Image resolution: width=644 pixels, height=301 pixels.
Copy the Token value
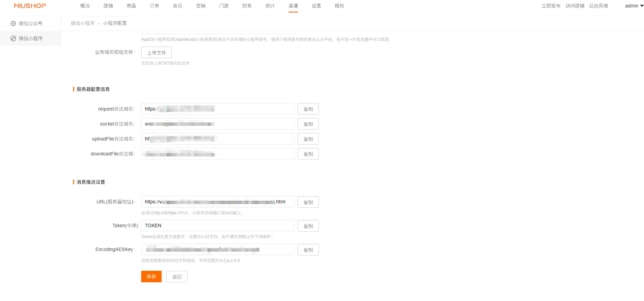[x=308, y=226]
